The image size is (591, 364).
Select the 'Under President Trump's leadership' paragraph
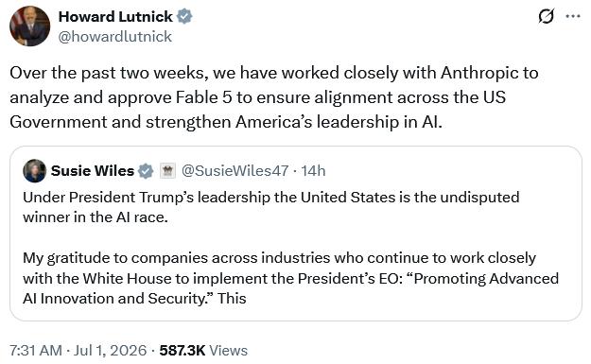271,207
